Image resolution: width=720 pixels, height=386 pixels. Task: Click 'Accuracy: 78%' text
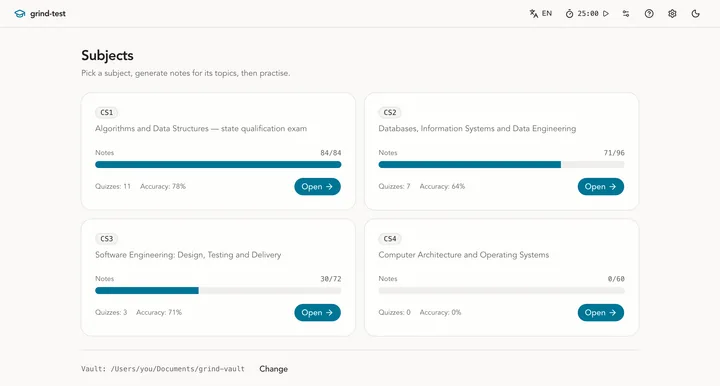click(163, 186)
